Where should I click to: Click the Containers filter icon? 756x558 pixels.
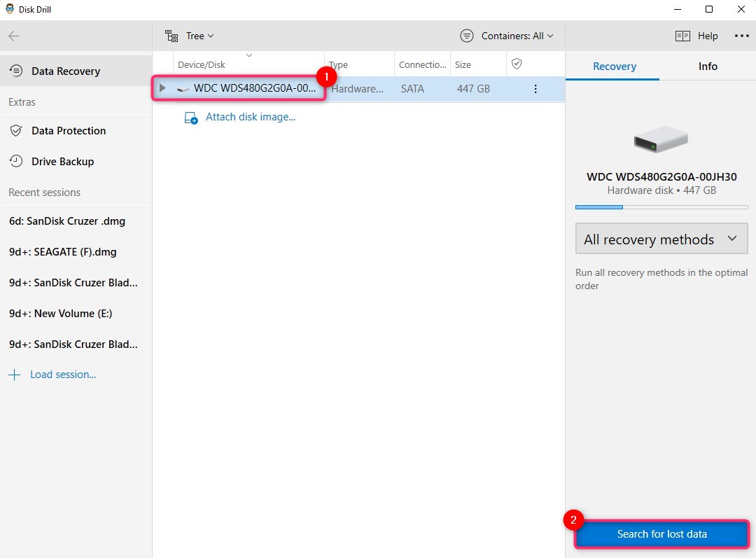(x=467, y=36)
